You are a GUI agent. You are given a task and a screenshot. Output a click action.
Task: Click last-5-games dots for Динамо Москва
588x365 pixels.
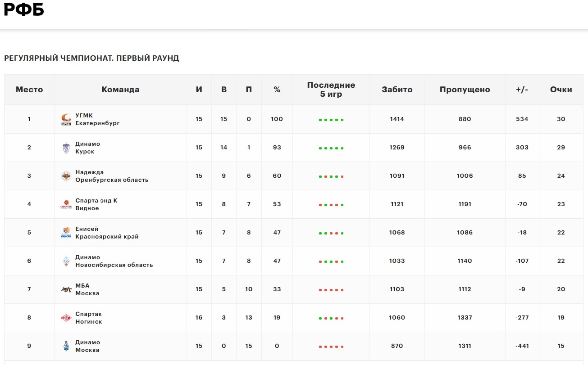click(x=331, y=347)
